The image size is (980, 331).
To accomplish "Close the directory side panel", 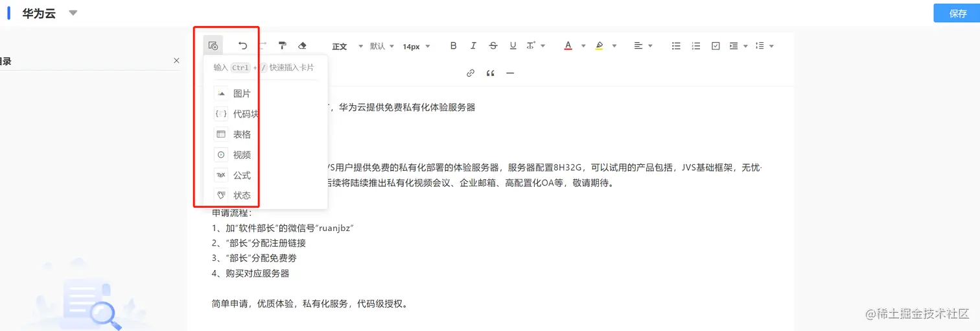I will point(176,60).
